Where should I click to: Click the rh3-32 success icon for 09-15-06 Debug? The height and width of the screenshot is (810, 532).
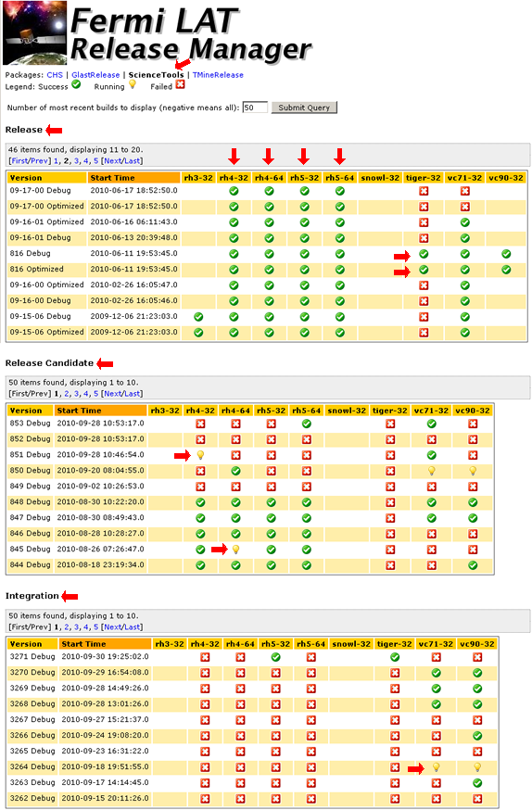click(198, 317)
